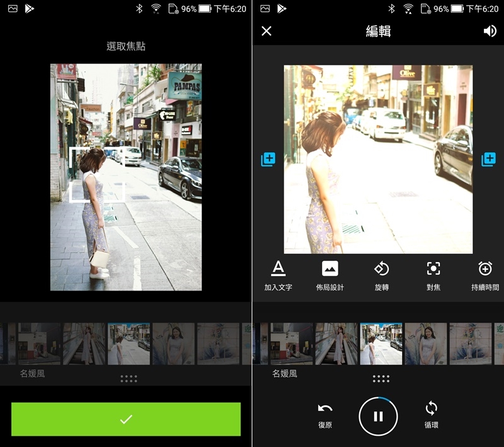Pause the video preview playback
504x447 pixels.
point(378,416)
